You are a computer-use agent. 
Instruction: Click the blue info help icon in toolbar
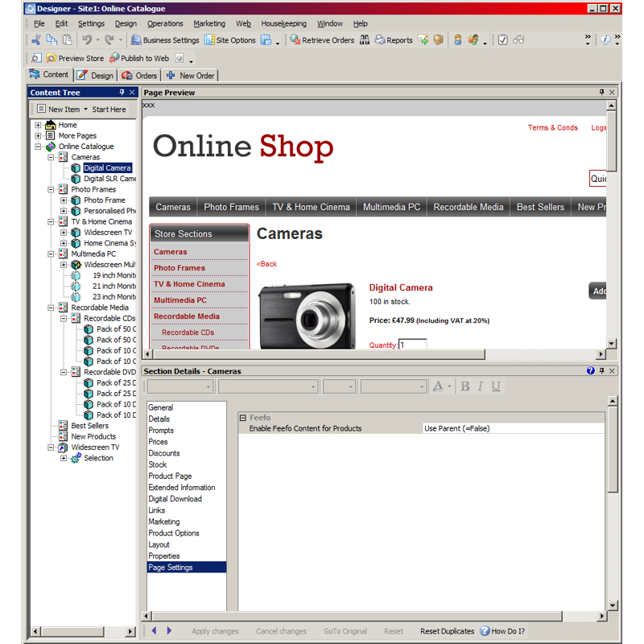tap(605, 39)
